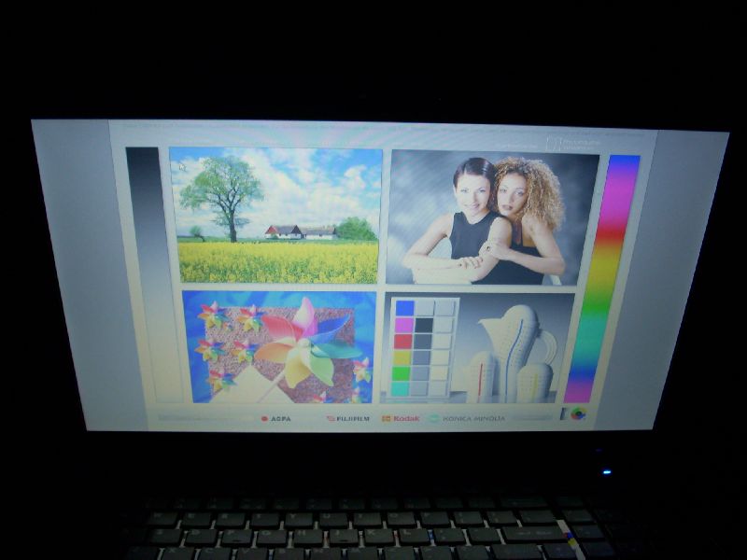Click the FUJIFILM logo
The image size is (747, 560).
pos(347,418)
